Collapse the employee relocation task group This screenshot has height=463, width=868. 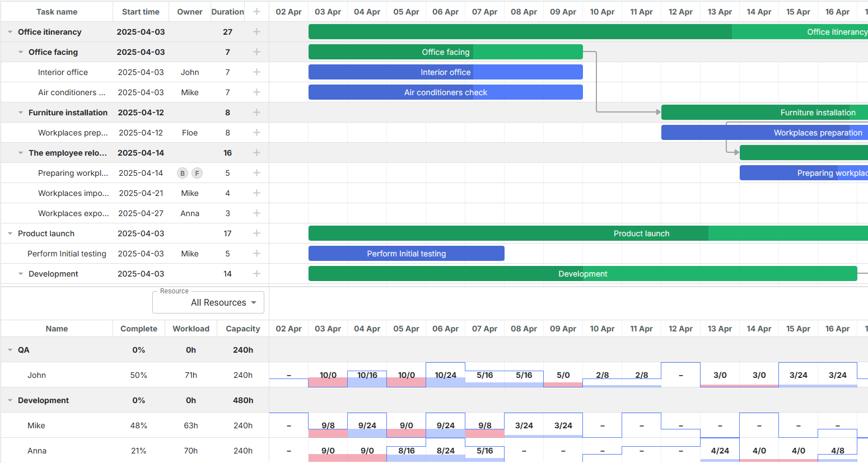coord(21,153)
